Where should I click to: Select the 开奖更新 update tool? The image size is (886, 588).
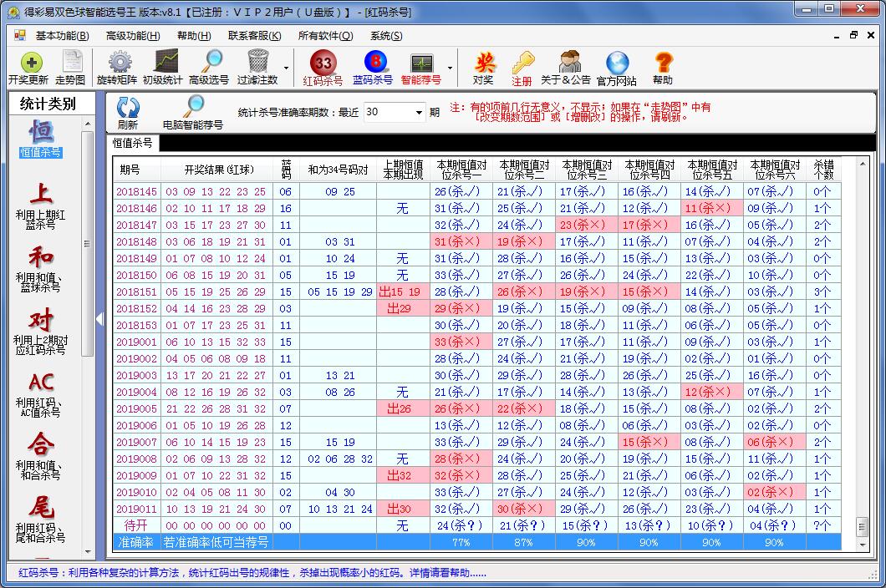tap(30, 67)
